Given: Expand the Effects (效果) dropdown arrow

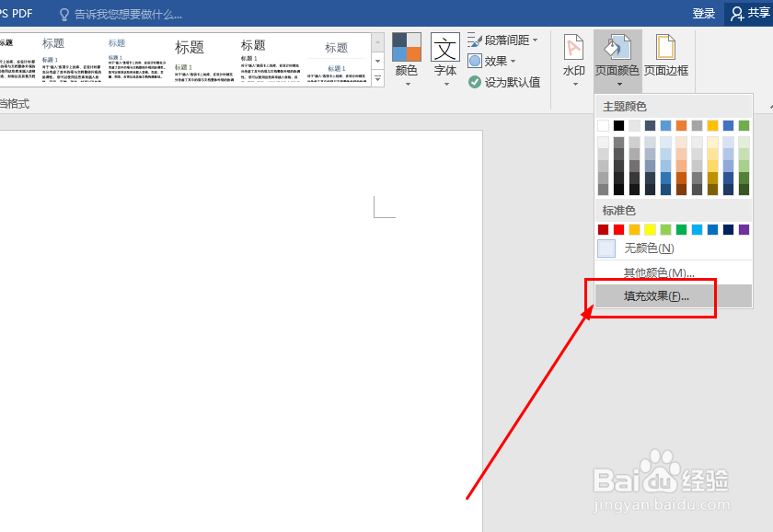Looking at the screenshot, I should coord(513,61).
